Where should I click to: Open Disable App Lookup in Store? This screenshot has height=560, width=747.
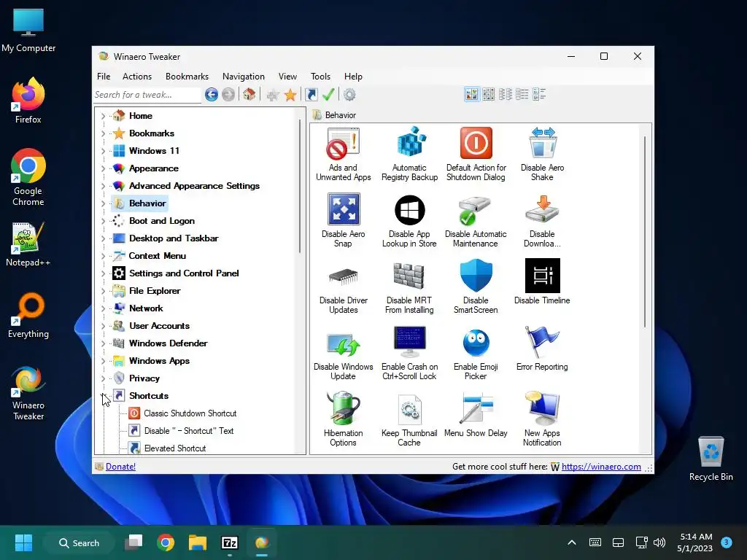pyautogui.click(x=409, y=220)
